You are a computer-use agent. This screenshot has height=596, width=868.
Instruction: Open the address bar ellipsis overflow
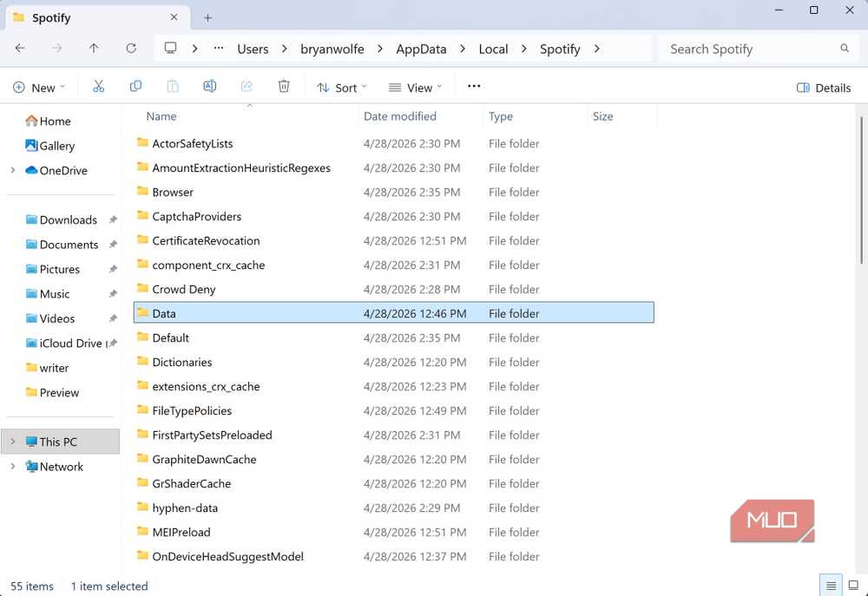219,48
